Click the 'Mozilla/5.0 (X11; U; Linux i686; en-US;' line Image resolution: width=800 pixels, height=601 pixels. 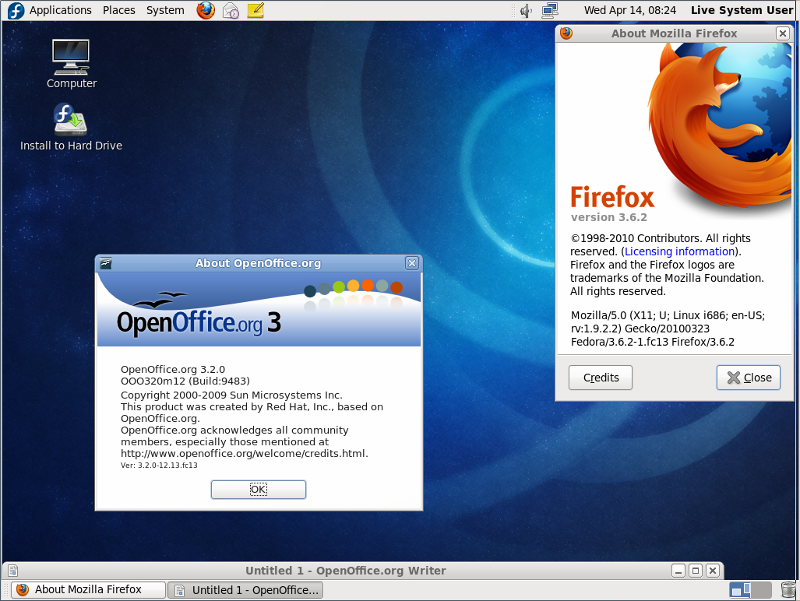[x=668, y=315]
